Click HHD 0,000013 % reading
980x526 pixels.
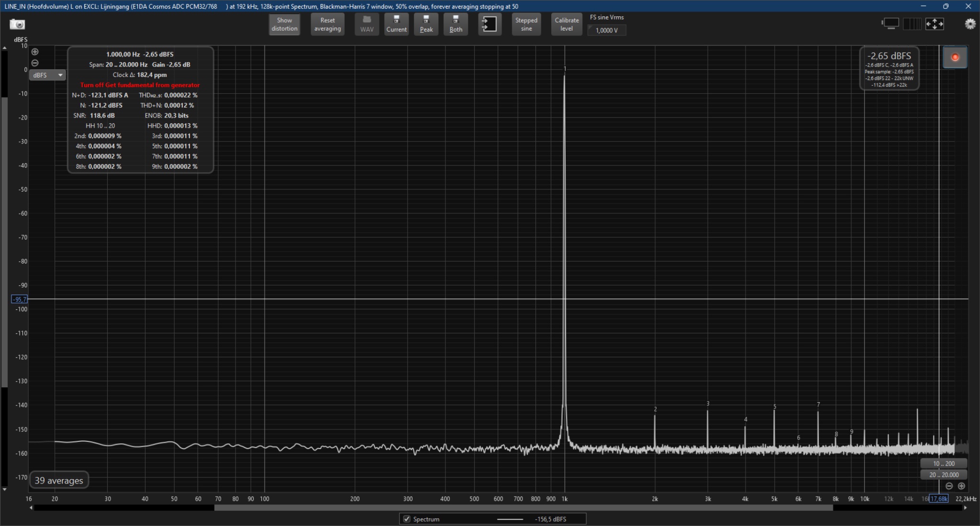172,126
